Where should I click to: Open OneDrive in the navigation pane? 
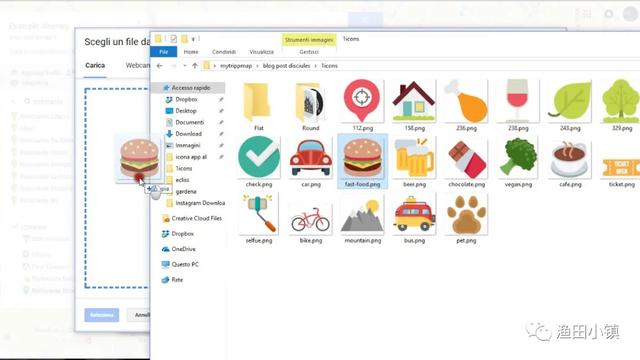[183, 249]
